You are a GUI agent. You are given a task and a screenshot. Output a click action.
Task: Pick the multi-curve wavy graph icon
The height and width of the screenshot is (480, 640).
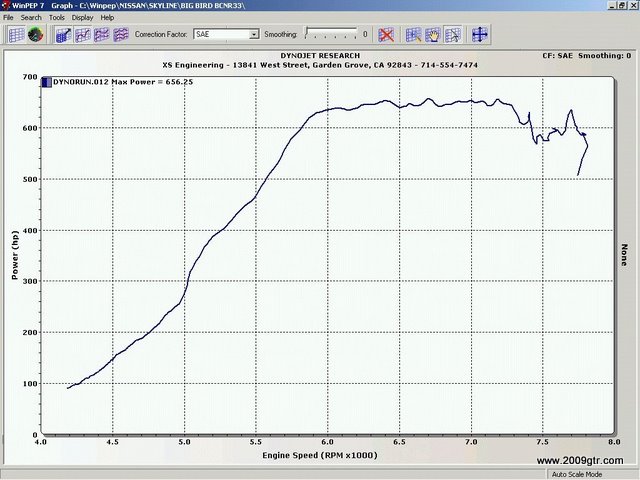[121, 35]
